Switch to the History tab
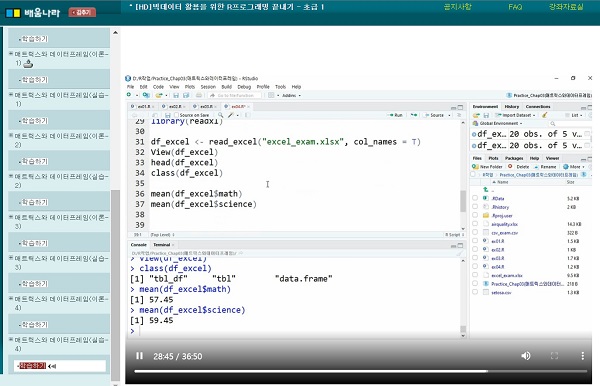This screenshot has width=600, height=386. 512,107
